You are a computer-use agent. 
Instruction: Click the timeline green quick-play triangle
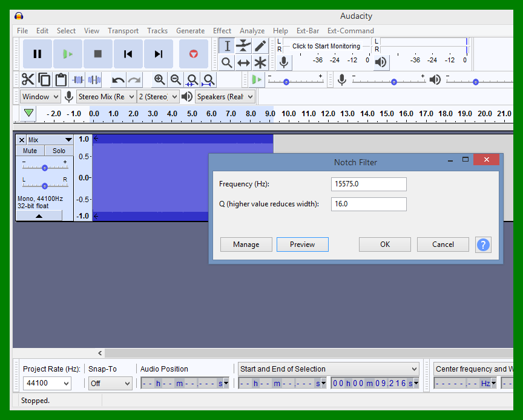(28, 113)
